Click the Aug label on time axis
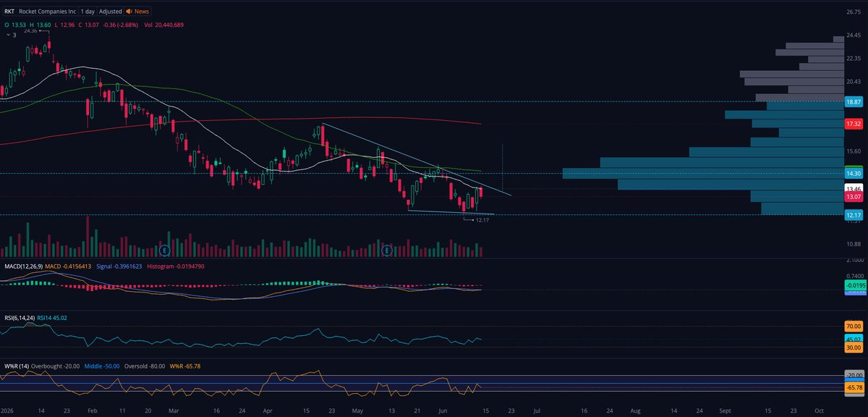868x417 pixels. click(635, 410)
